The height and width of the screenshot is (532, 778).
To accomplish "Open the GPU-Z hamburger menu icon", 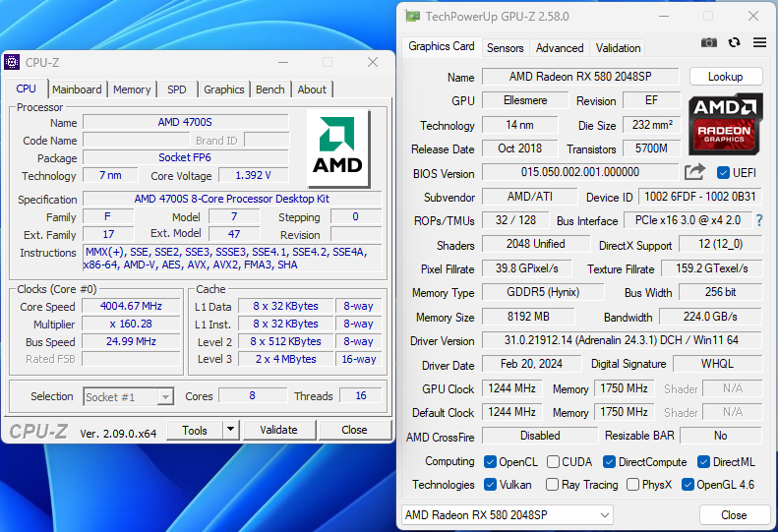I will [759, 42].
